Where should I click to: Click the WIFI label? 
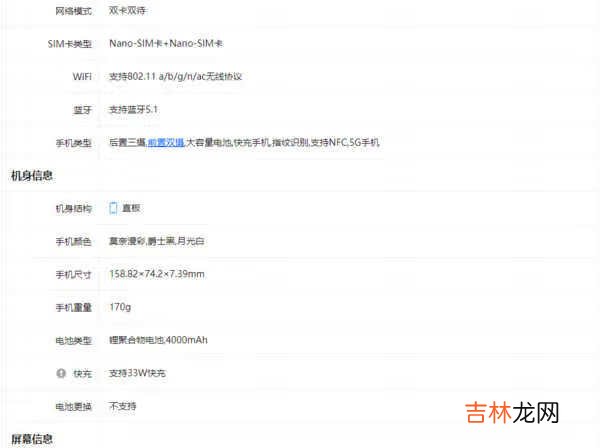point(82,77)
